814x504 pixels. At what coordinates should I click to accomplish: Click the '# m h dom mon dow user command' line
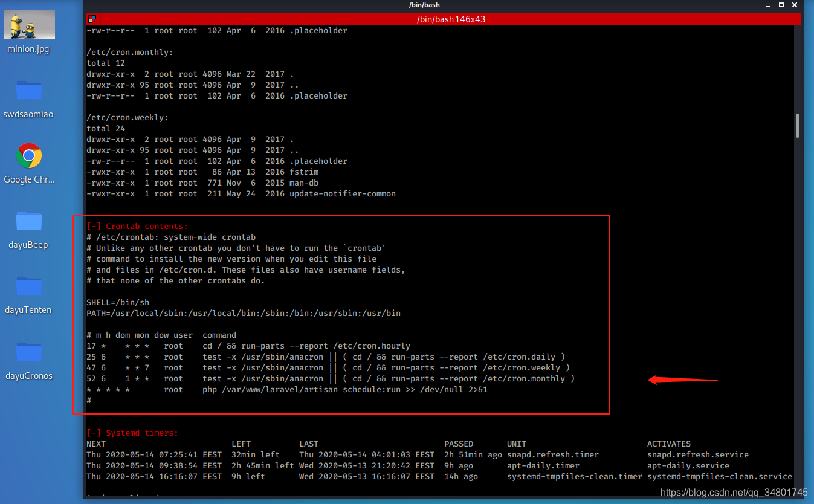pos(161,335)
